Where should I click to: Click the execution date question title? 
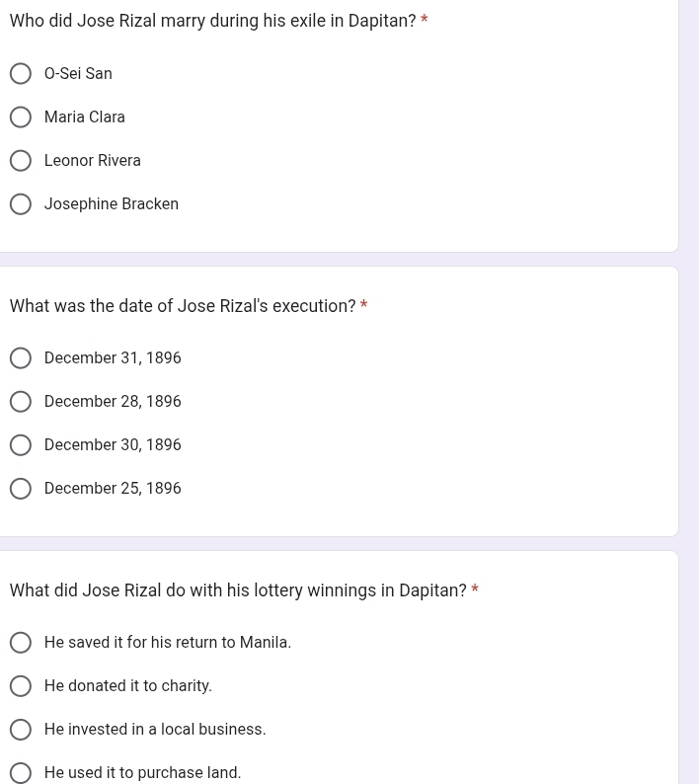[x=183, y=306]
